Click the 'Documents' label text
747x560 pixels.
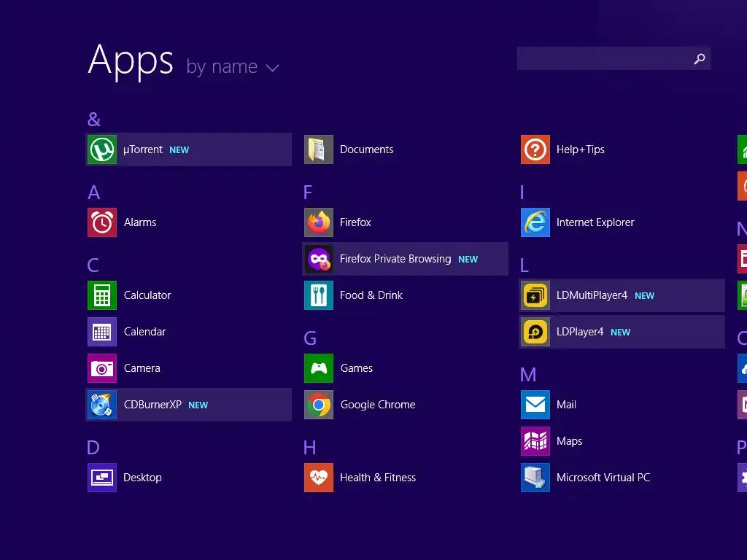click(x=367, y=149)
